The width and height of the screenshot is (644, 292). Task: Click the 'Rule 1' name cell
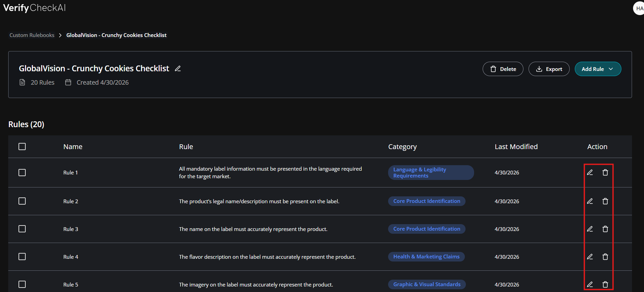[71, 173]
